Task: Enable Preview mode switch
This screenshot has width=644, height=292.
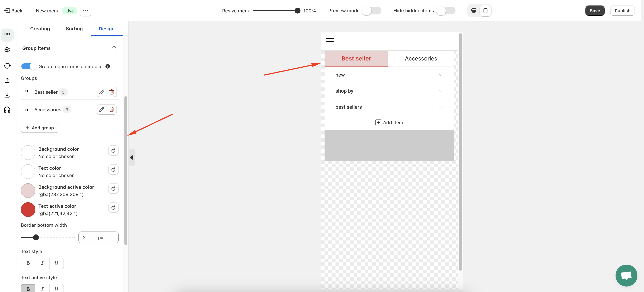Action: 371,11
